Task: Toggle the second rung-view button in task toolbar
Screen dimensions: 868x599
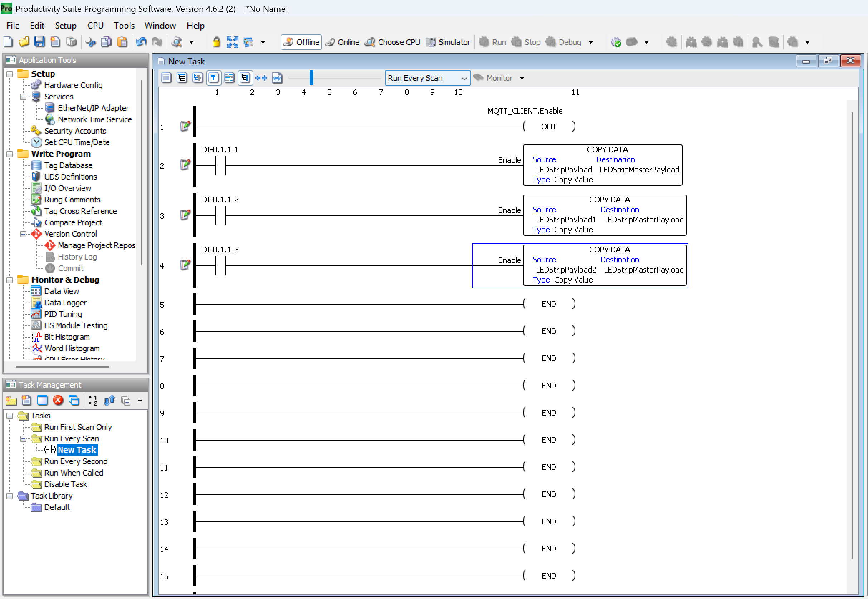Action: point(182,78)
